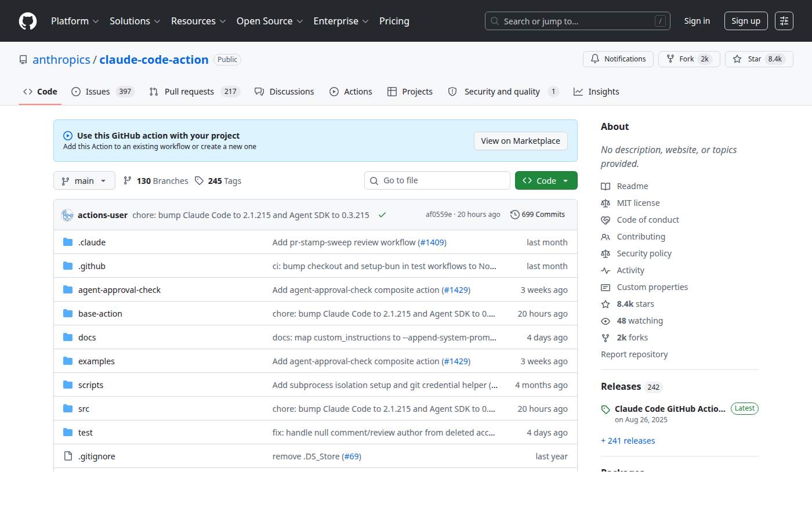Screen dimensions: 812x522
Task: Expand the Enterprise menu
Action: pyautogui.click(x=341, y=21)
